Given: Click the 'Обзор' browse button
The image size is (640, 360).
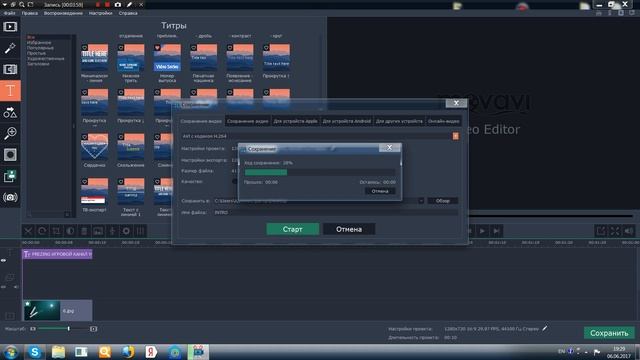Looking at the screenshot, I should tap(443, 201).
